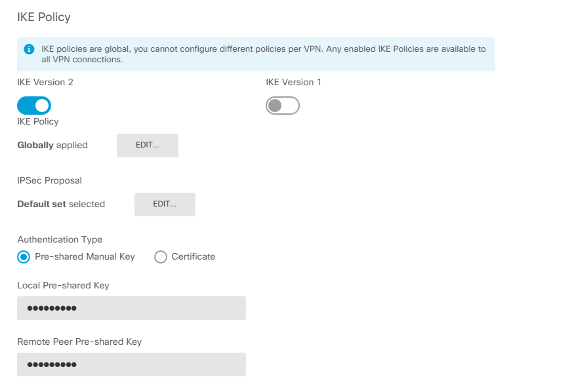
Task: Select Certificate radio button
Action: click(x=160, y=257)
